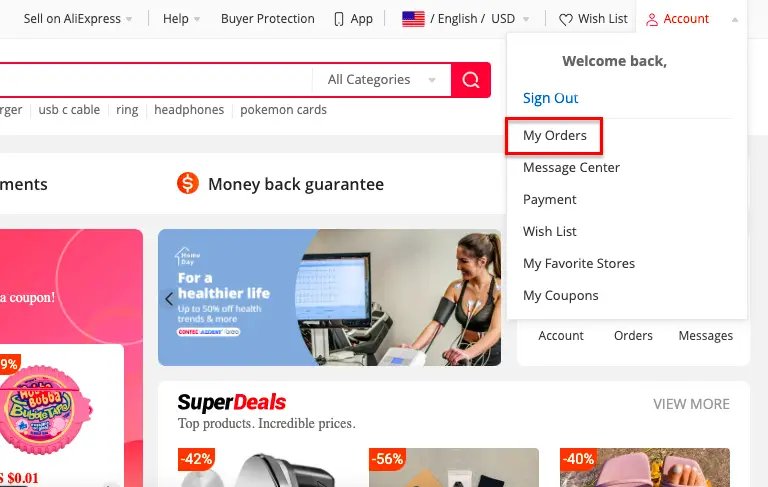The image size is (768, 487).
Task: Open the healthier life banner image
Action: coord(329,297)
